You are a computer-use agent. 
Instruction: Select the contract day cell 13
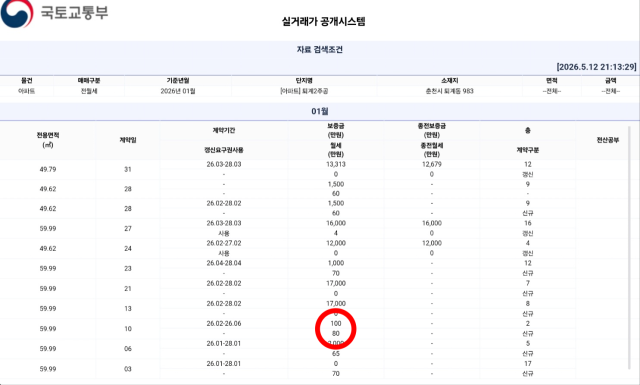point(128,309)
